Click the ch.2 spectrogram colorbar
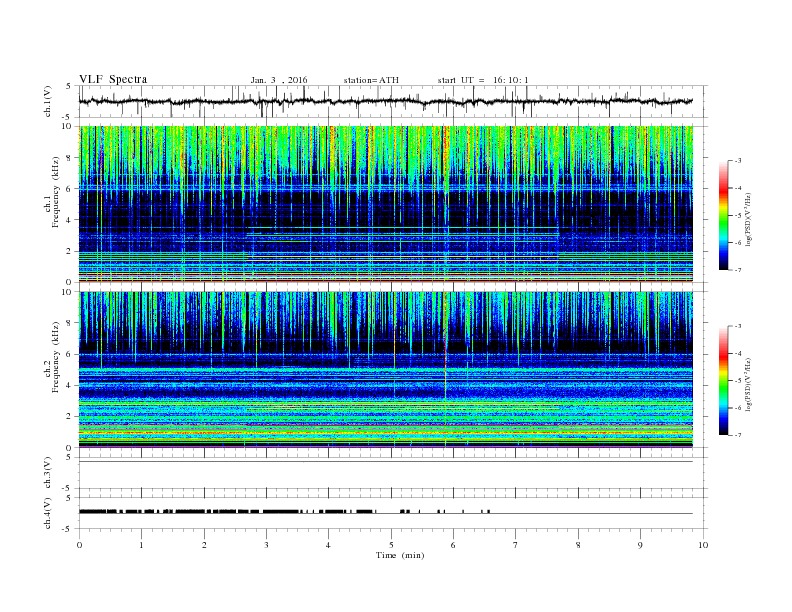 click(x=723, y=380)
